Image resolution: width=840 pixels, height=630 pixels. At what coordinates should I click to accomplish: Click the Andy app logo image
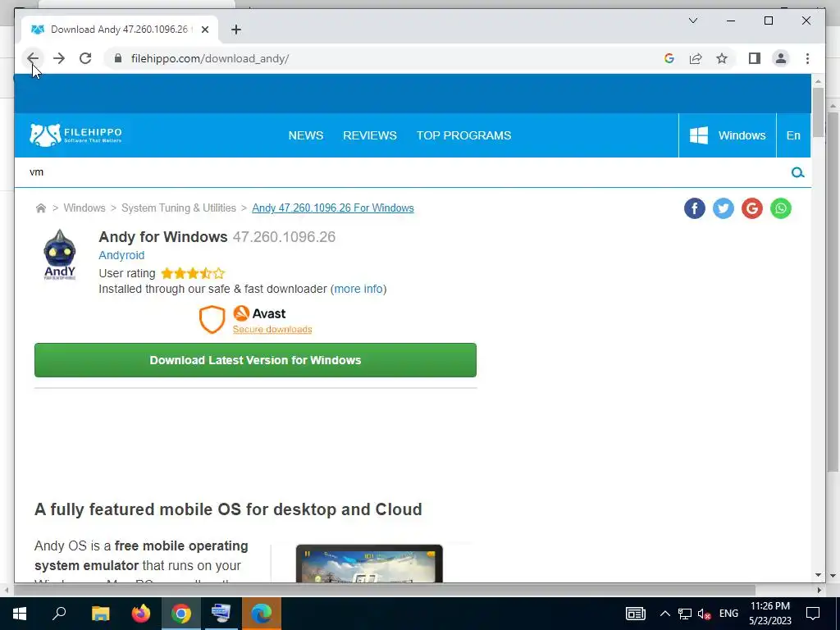point(59,255)
